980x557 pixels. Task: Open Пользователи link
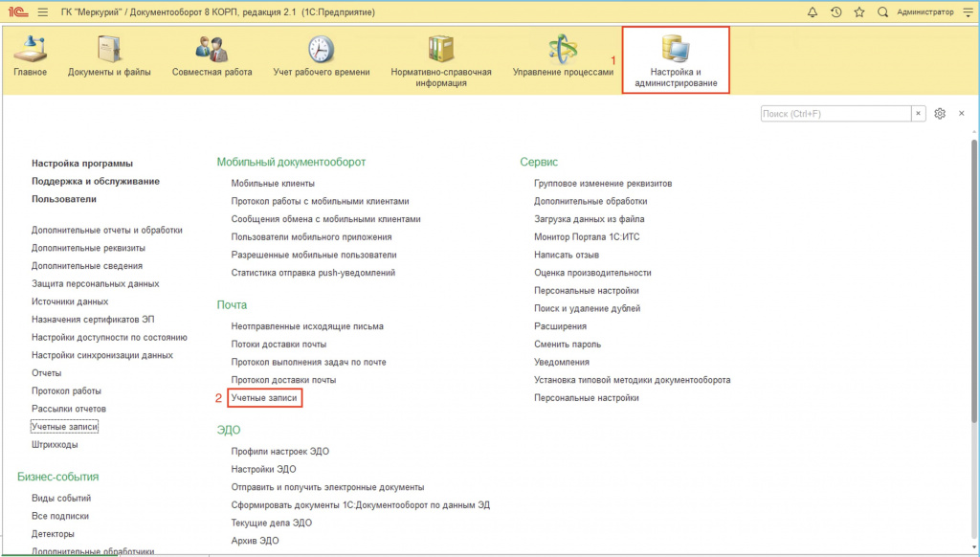click(64, 199)
